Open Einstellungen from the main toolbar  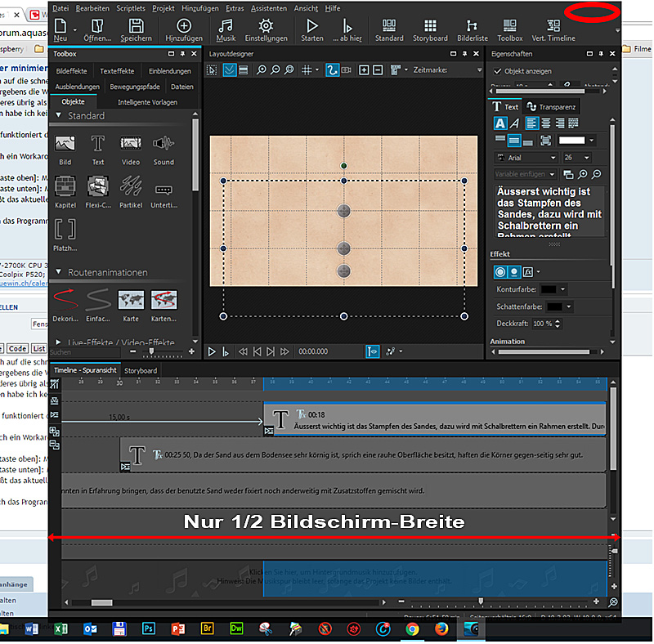pos(266,30)
